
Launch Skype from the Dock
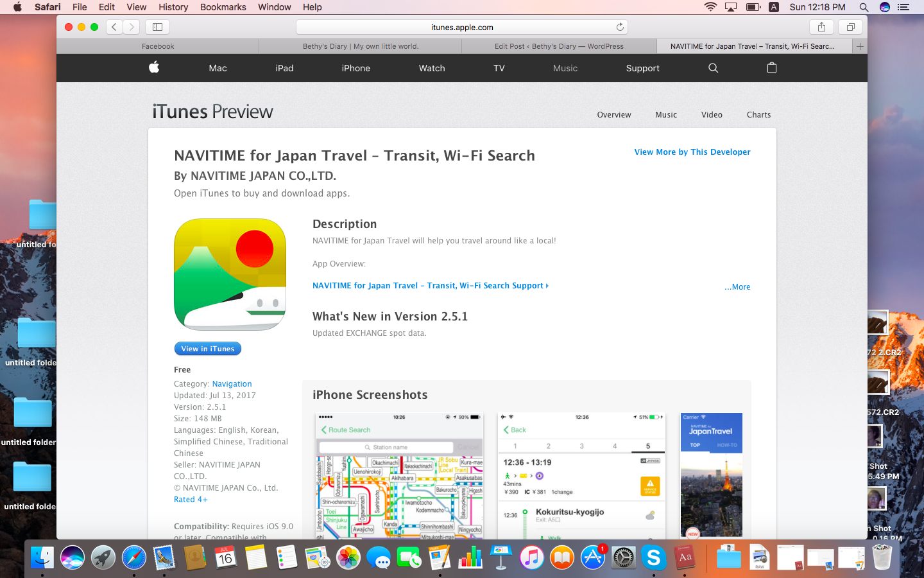click(654, 557)
